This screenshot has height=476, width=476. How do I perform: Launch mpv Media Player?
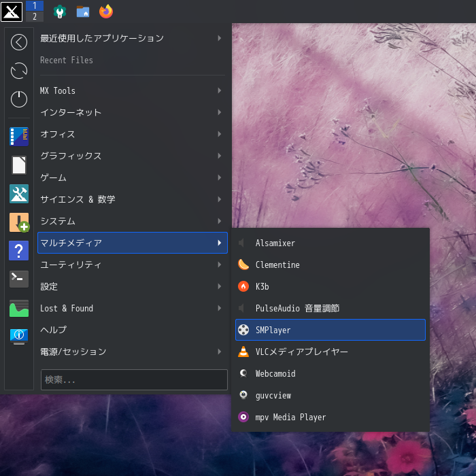[x=330, y=417]
